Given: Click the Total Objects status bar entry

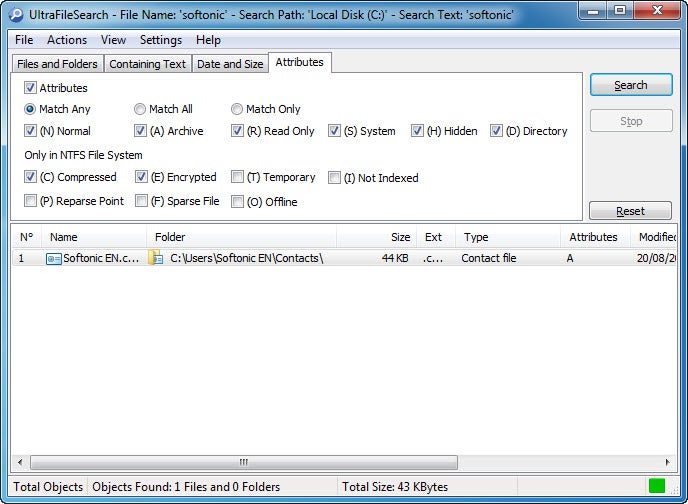Looking at the screenshot, I should [48, 486].
